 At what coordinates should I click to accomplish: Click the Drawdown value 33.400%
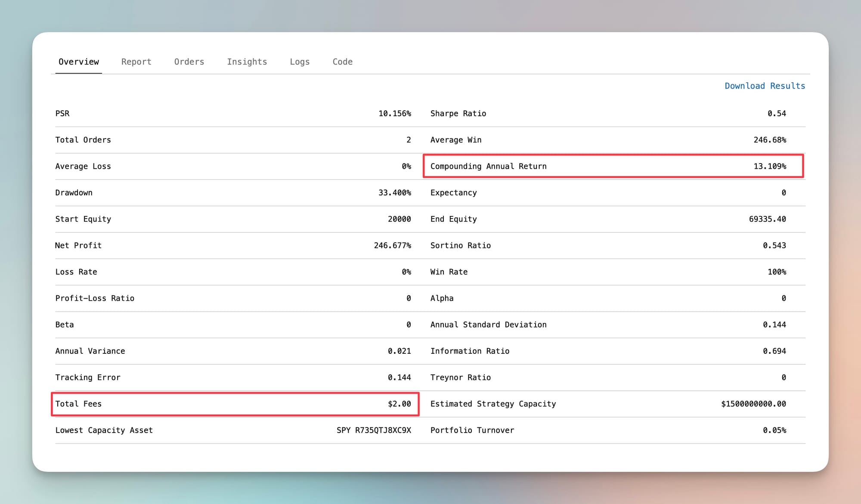click(x=394, y=193)
